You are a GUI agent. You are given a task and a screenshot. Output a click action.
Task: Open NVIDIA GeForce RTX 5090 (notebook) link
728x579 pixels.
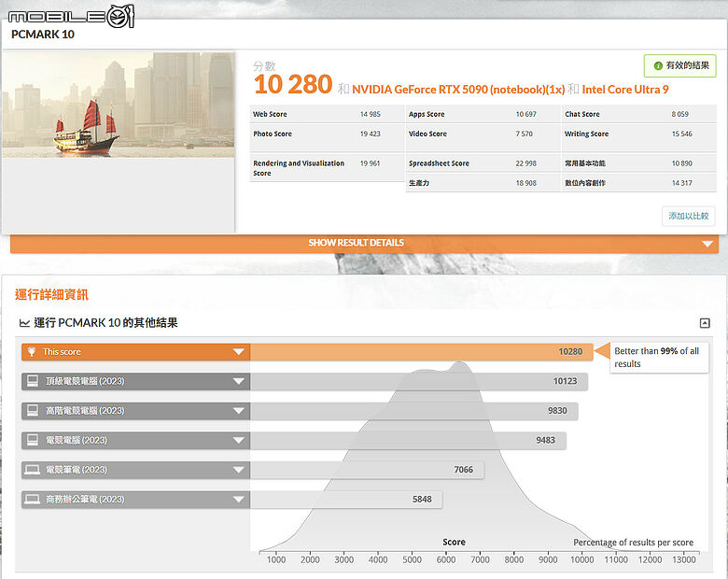458,90
